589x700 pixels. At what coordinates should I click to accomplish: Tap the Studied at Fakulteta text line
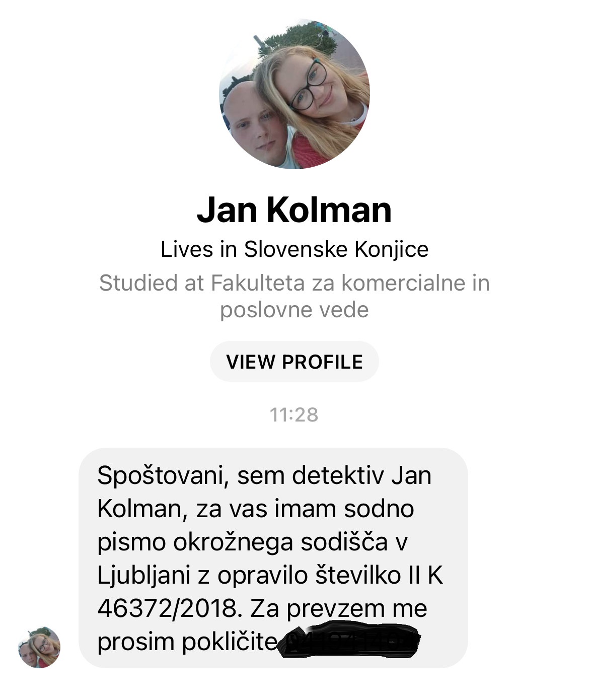point(294,283)
